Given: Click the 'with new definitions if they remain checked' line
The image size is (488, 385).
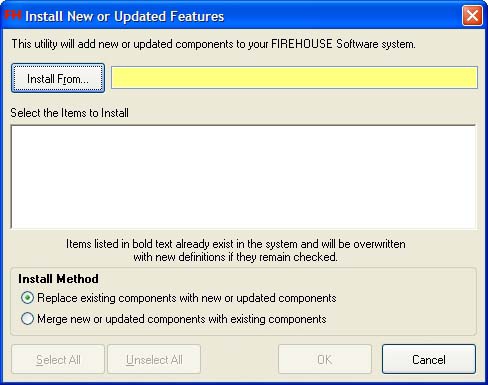Looking at the screenshot, I should pyautogui.click(x=236, y=257).
